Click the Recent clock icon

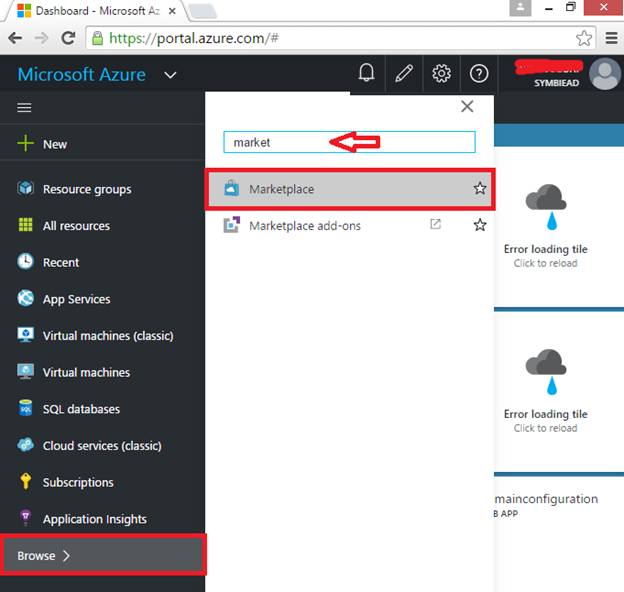(25, 262)
